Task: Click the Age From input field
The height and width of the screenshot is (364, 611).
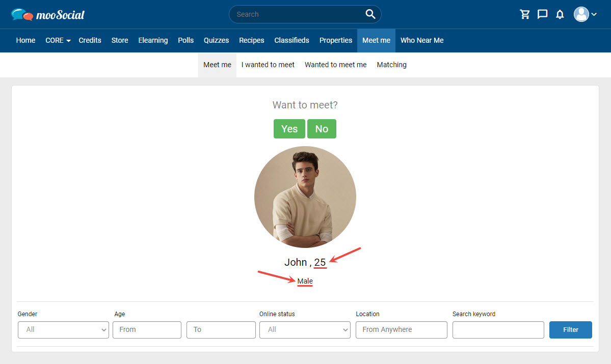Action: [x=147, y=330]
